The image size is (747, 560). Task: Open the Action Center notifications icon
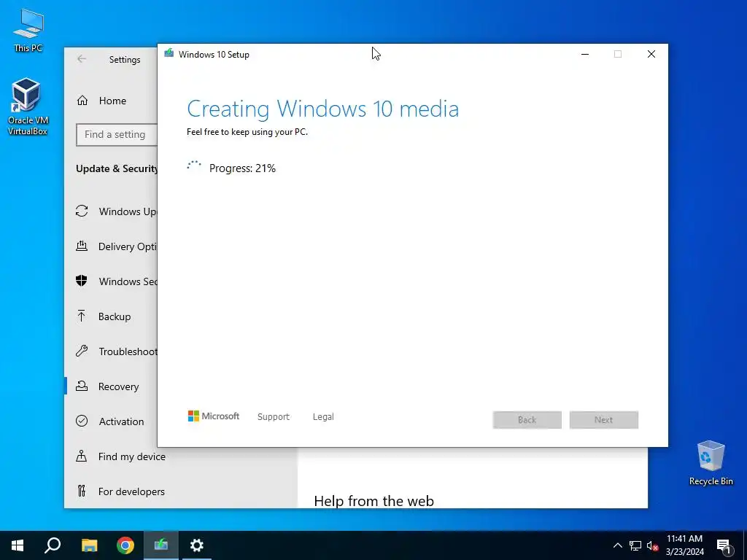(x=724, y=545)
